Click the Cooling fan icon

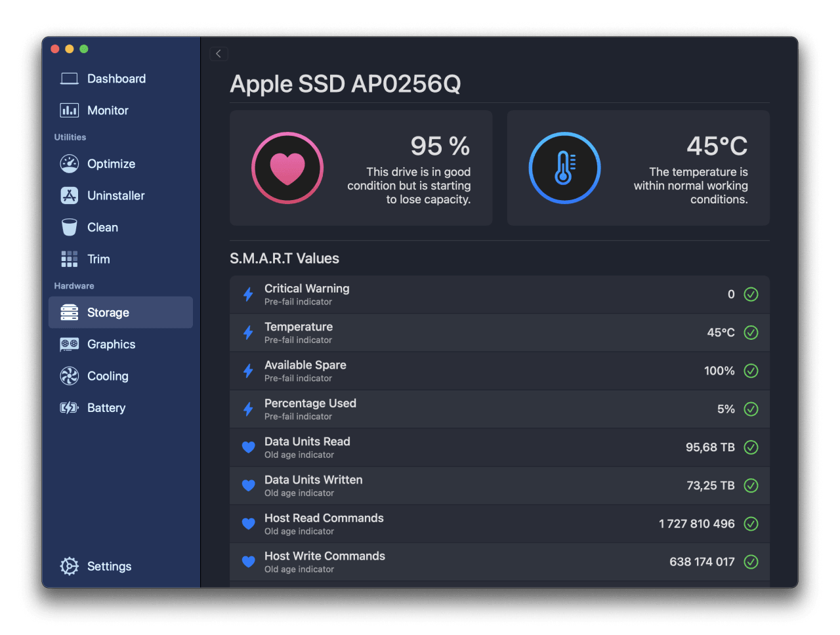(69, 376)
